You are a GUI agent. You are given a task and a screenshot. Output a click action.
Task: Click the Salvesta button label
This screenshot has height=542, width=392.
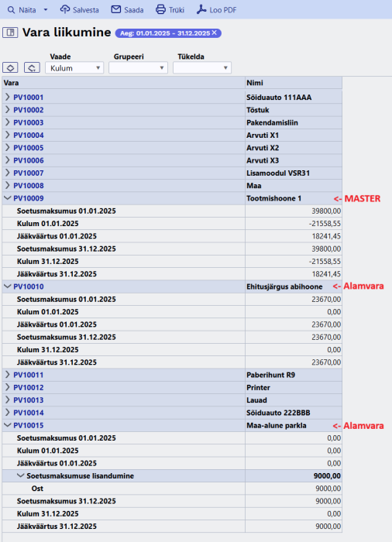(86, 10)
